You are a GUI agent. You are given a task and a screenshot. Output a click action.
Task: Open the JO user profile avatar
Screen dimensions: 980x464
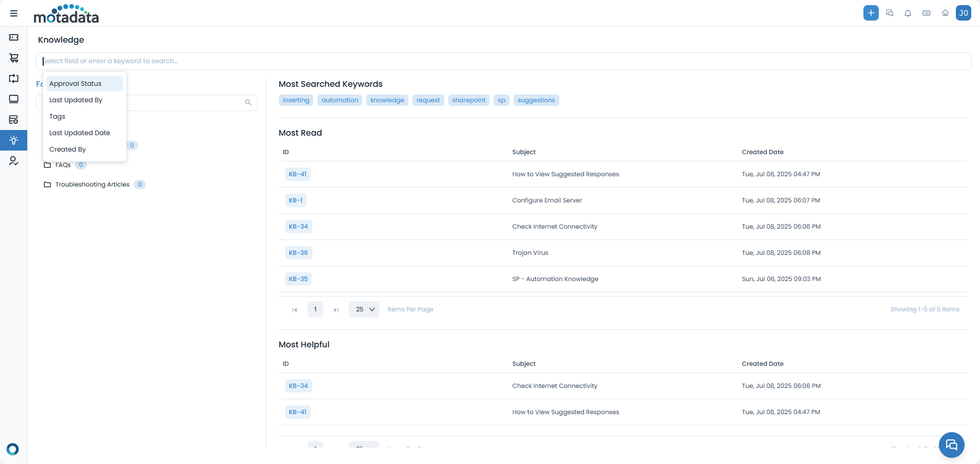coord(963,13)
